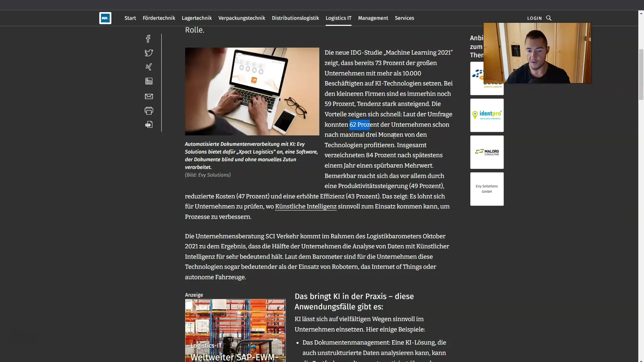Screen dimensions: 644x362
Task: Click the save/bookmark icon below print
Action: (148, 125)
